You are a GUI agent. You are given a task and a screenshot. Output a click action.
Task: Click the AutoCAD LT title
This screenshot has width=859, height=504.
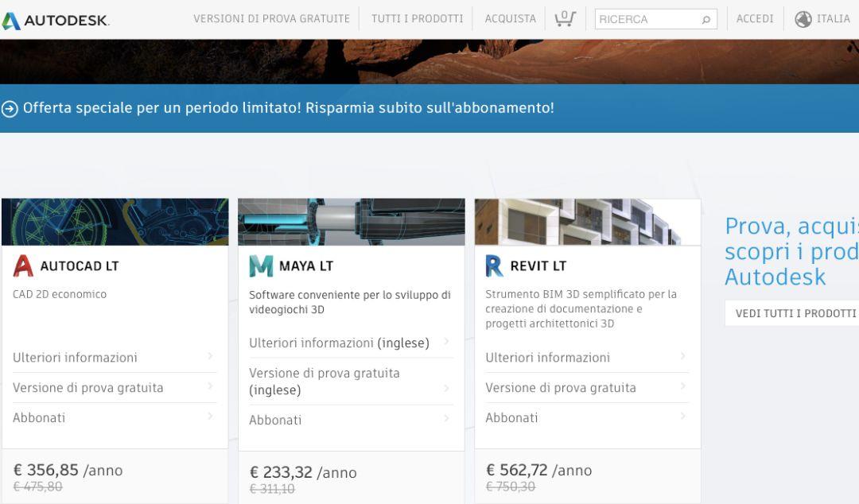(x=80, y=266)
